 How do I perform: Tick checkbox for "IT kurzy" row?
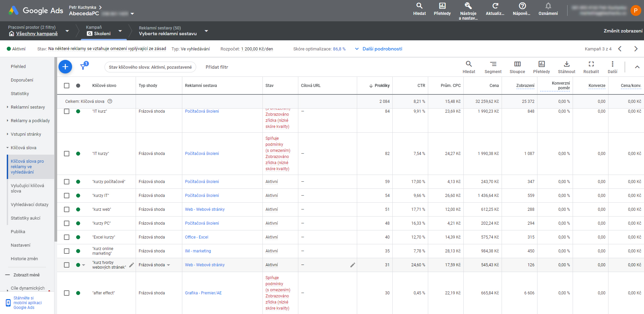(x=67, y=154)
